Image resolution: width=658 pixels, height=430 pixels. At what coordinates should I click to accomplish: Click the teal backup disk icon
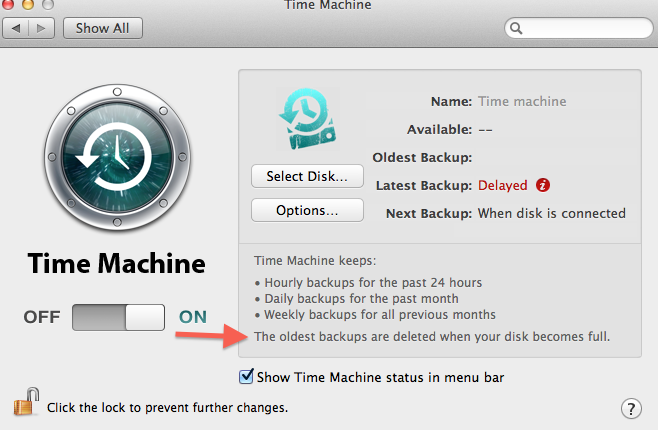click(x=308, y=119)
